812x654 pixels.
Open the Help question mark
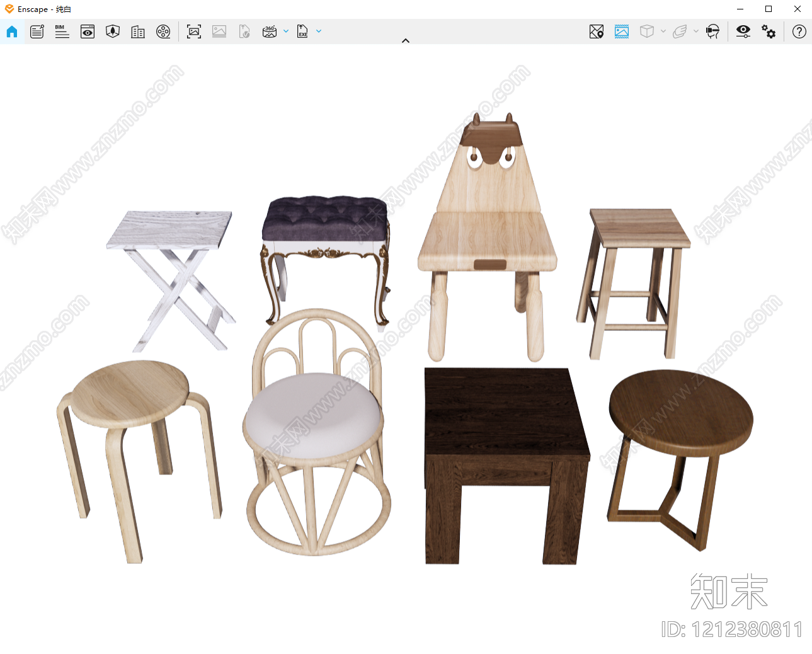[799, 32]
